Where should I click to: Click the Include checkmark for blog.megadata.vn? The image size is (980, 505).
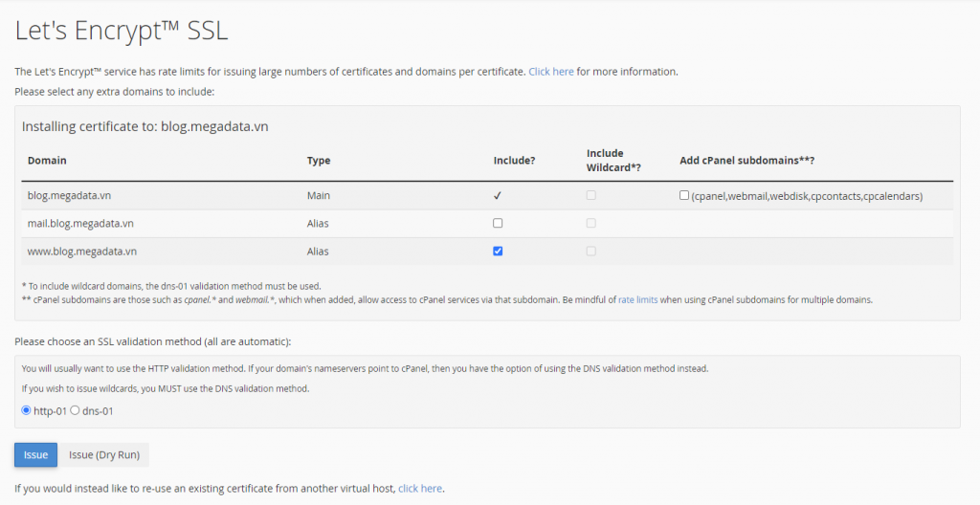498,196
